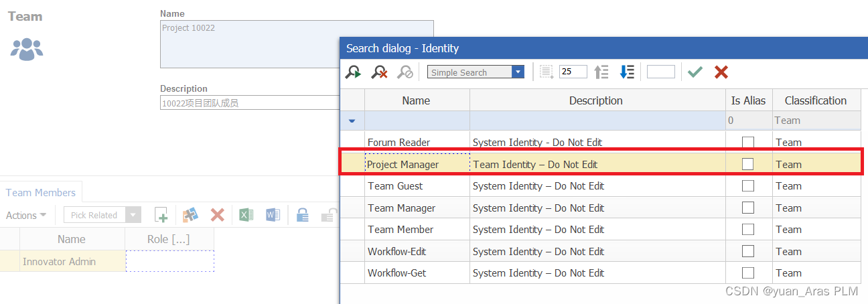The width and height of the screenshot is (868, 304).
Task: Click the Name filter cell in criteria row
Action: [x=417, y=121]
